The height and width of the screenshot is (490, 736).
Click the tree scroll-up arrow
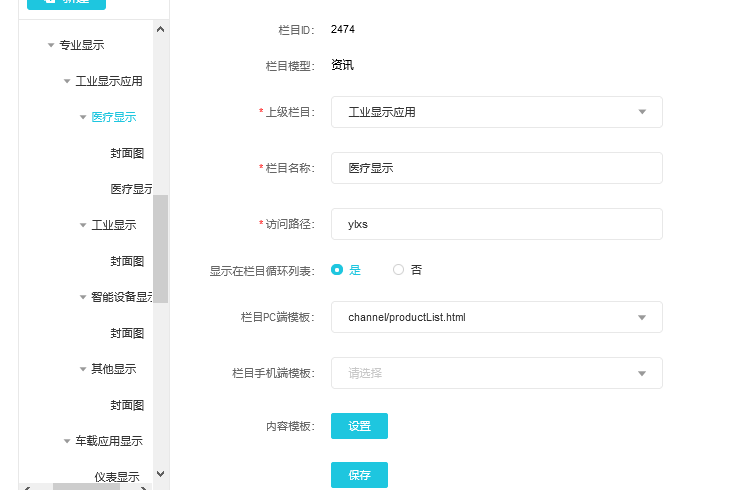[161, 29]
